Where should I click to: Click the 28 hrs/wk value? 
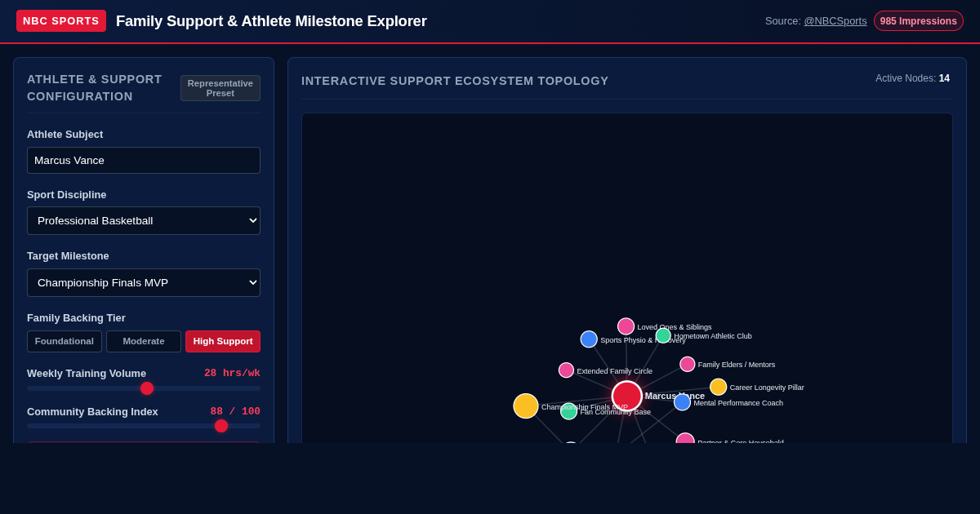[232, 373]
